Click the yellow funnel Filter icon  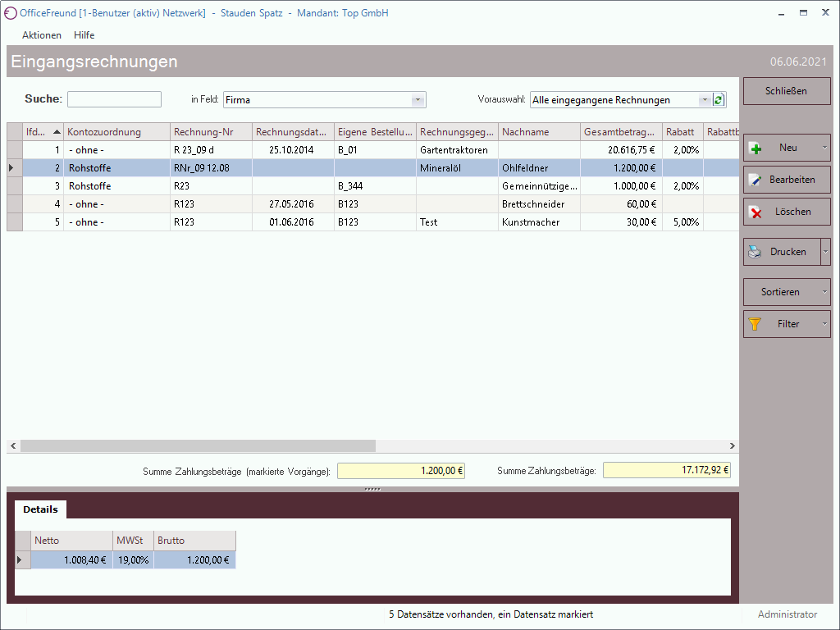pyautogui.click(x=756, y=325)
